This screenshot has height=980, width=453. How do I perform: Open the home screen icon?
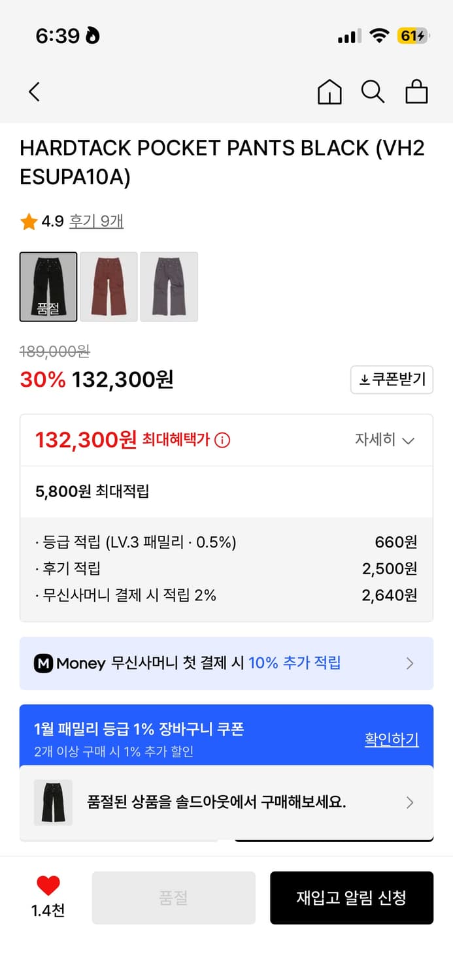(x=329, y=91)
